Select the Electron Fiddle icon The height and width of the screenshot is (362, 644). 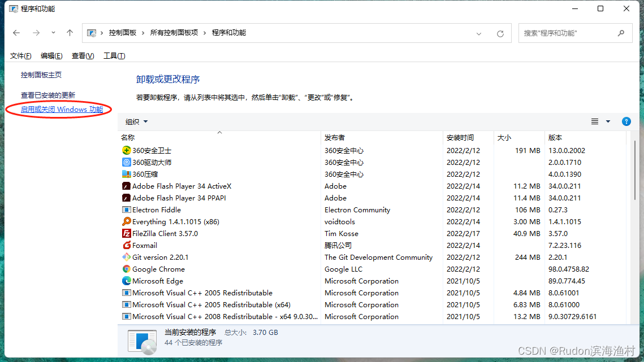[127, 210]
